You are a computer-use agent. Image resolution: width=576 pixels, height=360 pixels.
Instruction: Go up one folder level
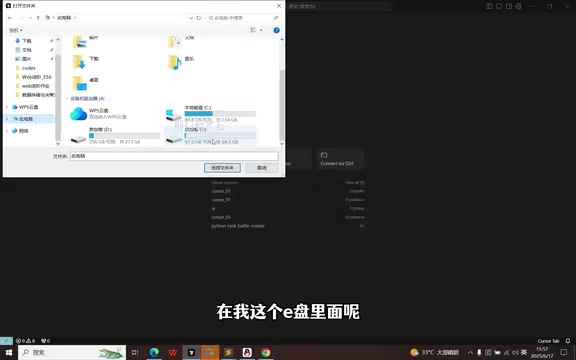(38, 18)
